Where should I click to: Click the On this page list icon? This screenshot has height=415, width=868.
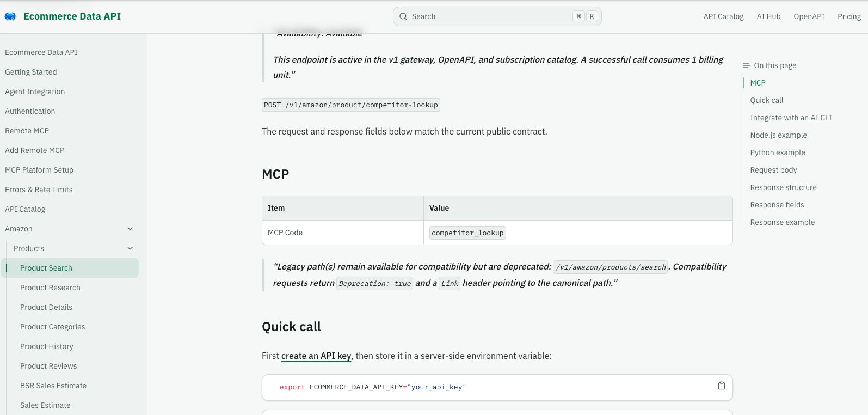pos(746,65)
